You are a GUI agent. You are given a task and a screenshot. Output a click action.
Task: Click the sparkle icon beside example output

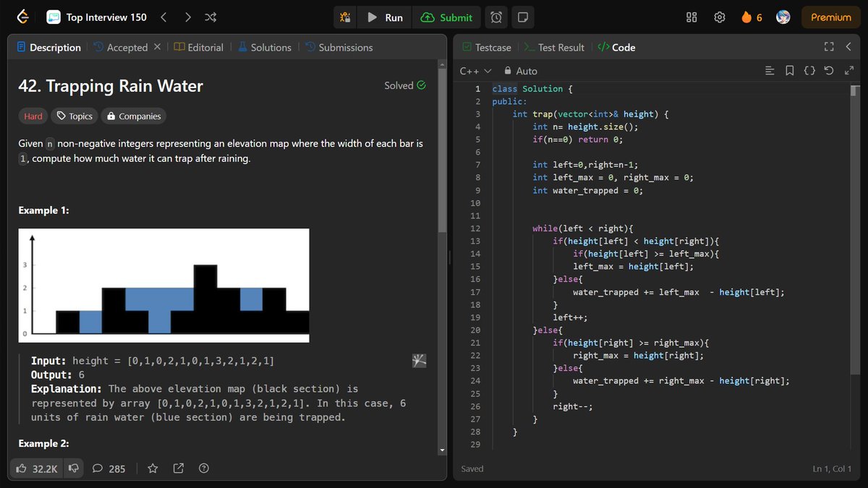[419, 360]
